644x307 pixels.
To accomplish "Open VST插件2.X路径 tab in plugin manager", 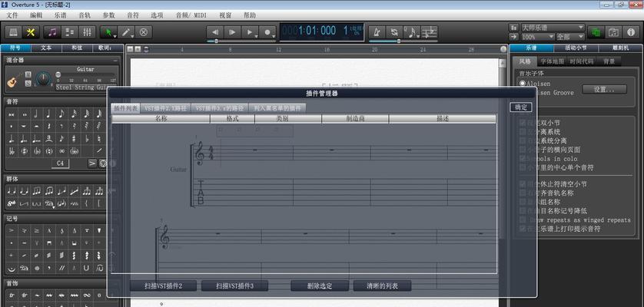I will [165, 108].
